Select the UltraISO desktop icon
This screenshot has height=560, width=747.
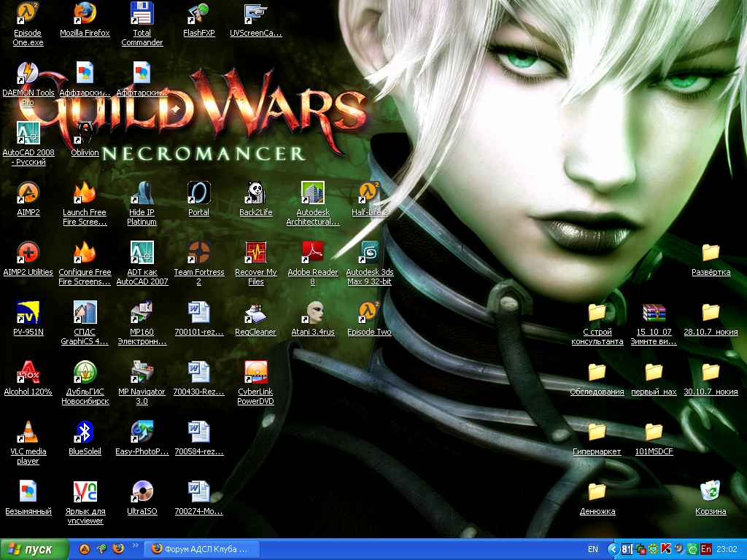click(142, 492)
